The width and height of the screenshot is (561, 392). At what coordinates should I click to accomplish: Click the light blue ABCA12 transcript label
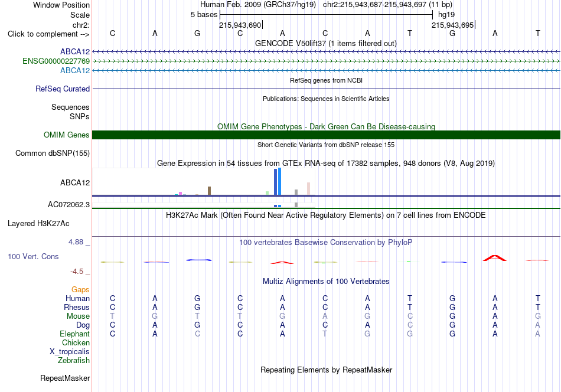tap(75, 70)
